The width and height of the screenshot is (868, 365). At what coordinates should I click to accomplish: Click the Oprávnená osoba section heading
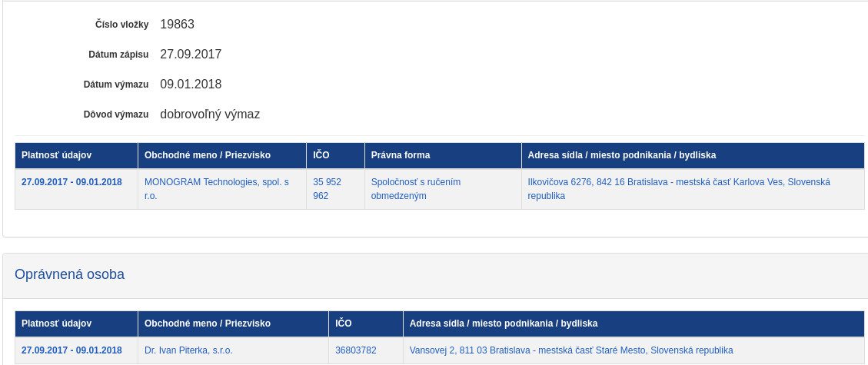pyautogui.click(x=70, y=274)
